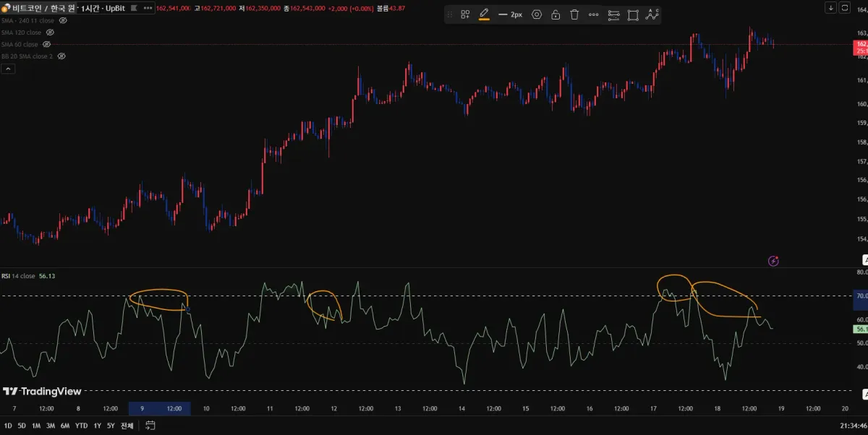Screen dimensions: 868x435
Task: Click the 전체 (all) range button
Action: click(127, 426)
